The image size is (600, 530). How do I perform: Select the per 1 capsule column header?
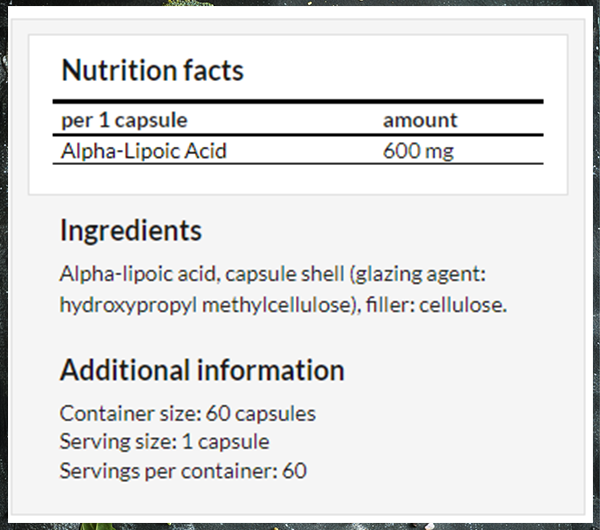click(124, 121)
